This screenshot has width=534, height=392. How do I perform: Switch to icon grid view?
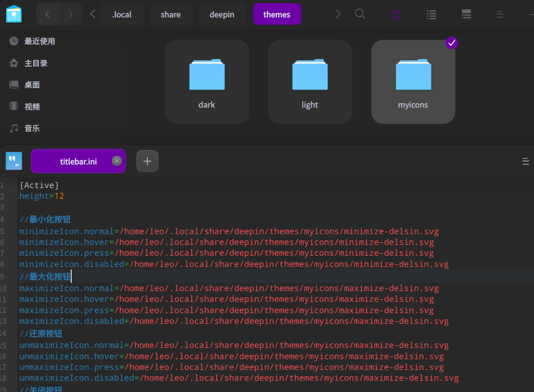(x=396, y=15)
